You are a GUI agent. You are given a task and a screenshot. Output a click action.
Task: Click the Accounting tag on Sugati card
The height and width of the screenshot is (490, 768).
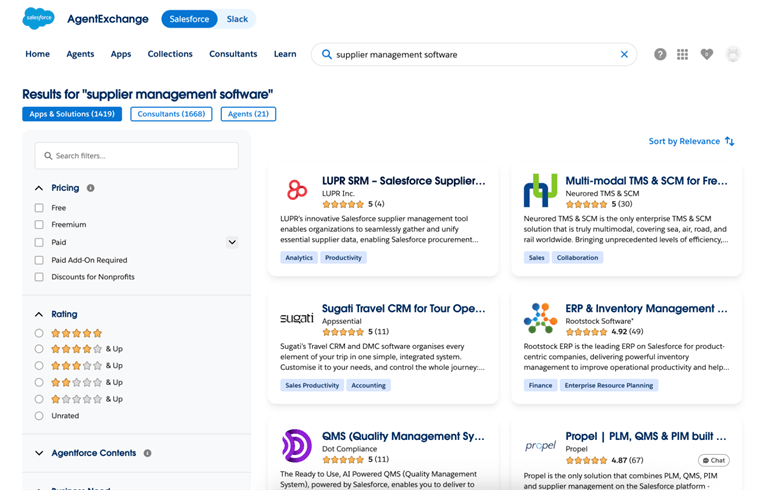click(x=368, y=386)
